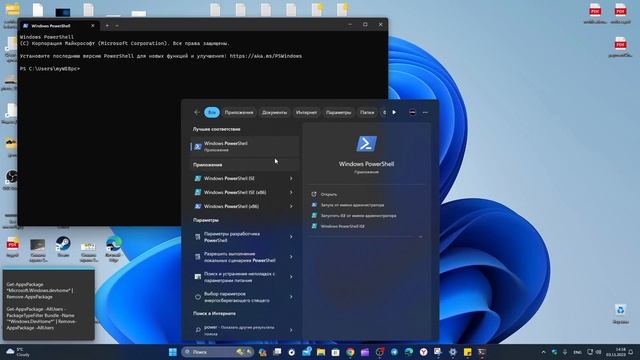Open Yandex Browser from the taskbar
Viewport: 640px width, 360px height.
tap(424, 352)
